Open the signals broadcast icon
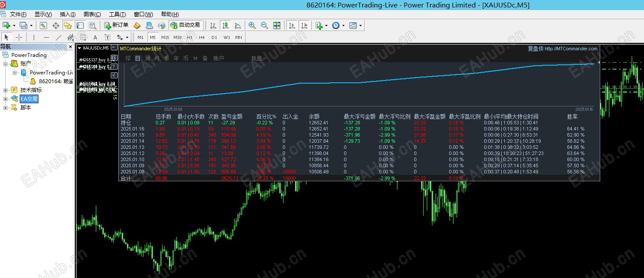 (162, 25)
